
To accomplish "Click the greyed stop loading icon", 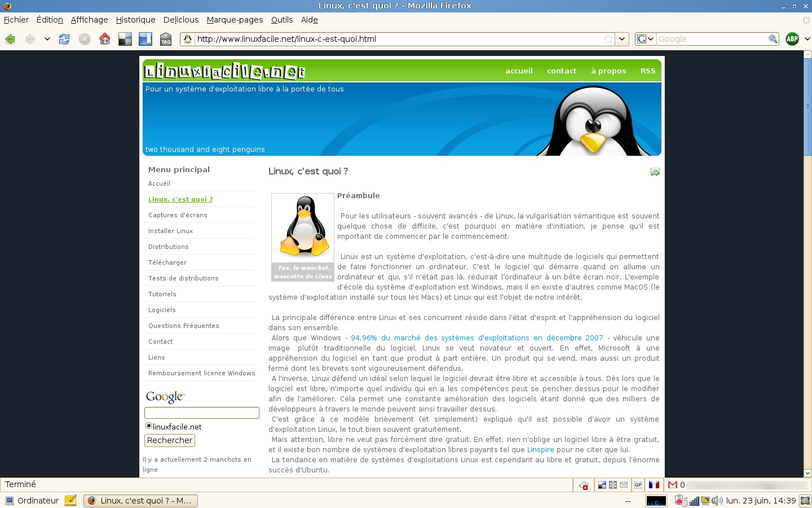I will click(85, 39).
